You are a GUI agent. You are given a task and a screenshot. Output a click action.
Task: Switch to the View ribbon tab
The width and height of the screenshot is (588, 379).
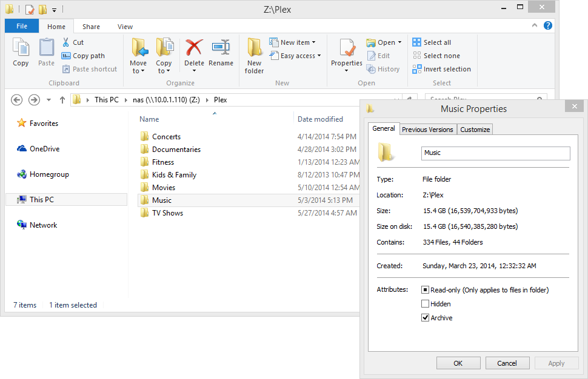[125, 27]
